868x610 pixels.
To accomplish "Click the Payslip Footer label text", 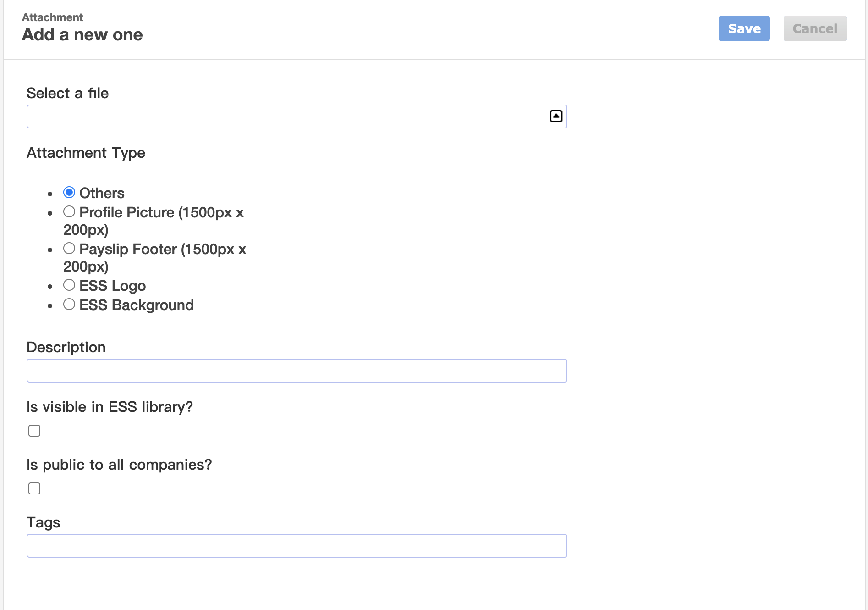I will point(154,257).
